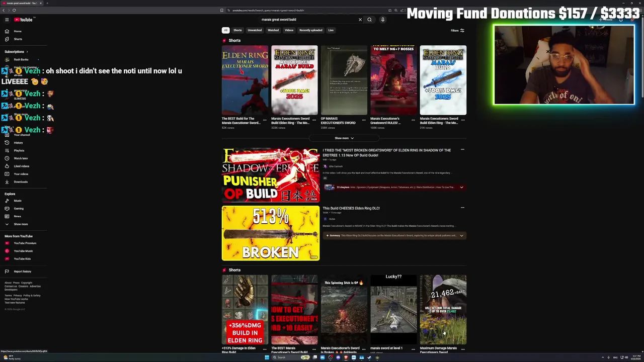Image resolution: width=644 pixels, height=362 pixels.
Task: Clear the search box with the X
Action: tap(360, 20)
